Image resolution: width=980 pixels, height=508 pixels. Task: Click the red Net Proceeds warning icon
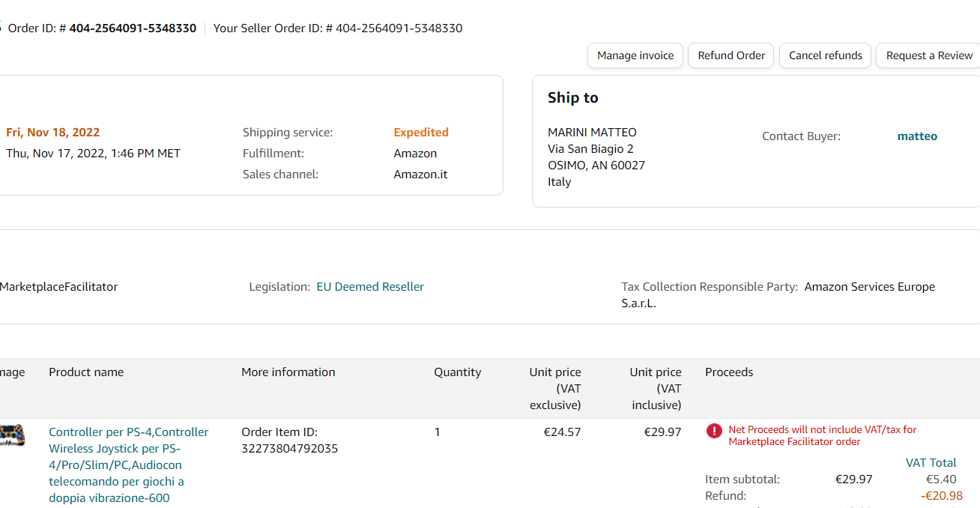714,431
